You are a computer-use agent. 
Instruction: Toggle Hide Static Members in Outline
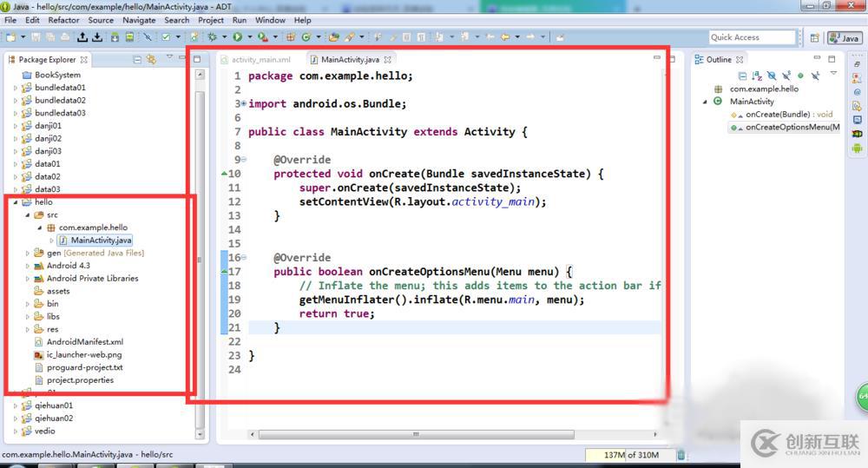click(786, 76)
